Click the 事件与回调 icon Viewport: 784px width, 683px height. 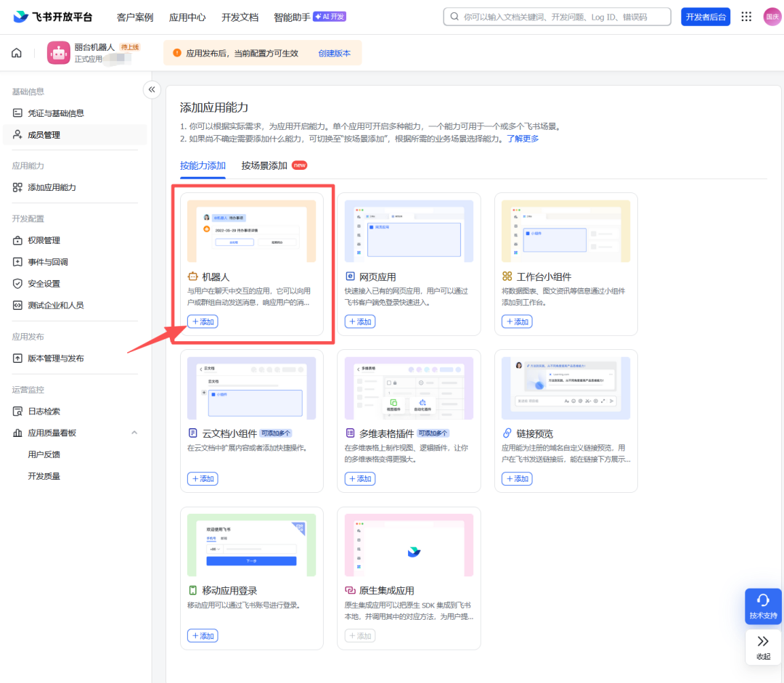pos(17,262)
